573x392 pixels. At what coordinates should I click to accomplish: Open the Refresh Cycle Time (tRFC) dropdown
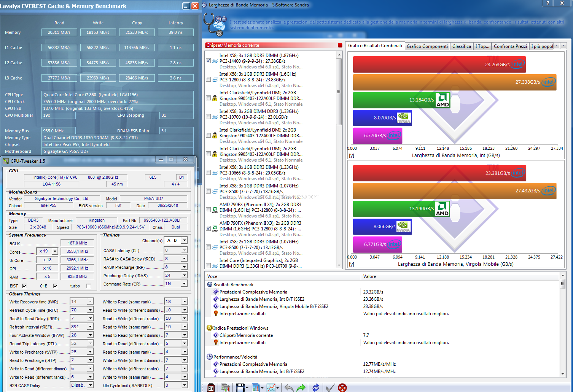click(x=90, y=310)
